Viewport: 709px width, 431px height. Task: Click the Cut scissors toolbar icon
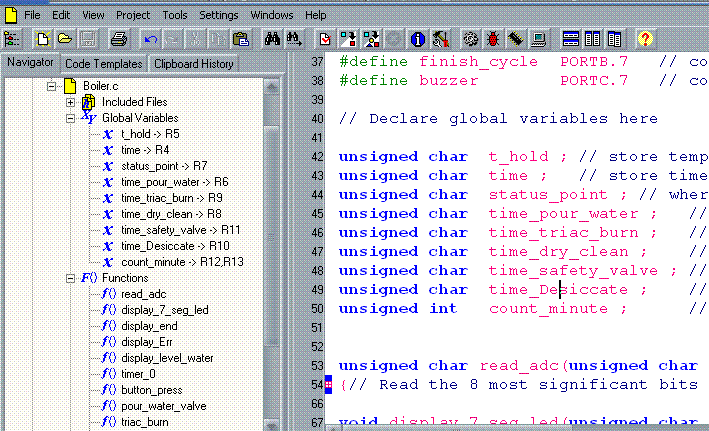[x=195, y=39]
